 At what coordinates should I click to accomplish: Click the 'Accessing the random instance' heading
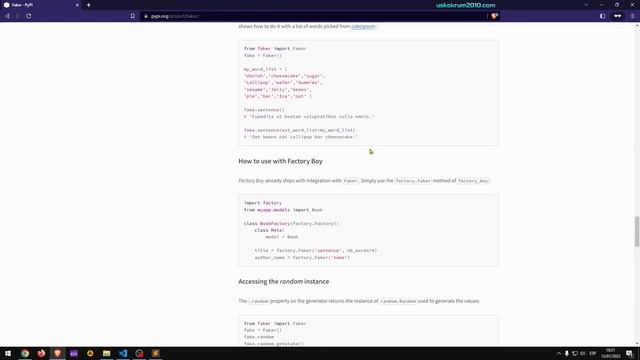tap(284, 282)
